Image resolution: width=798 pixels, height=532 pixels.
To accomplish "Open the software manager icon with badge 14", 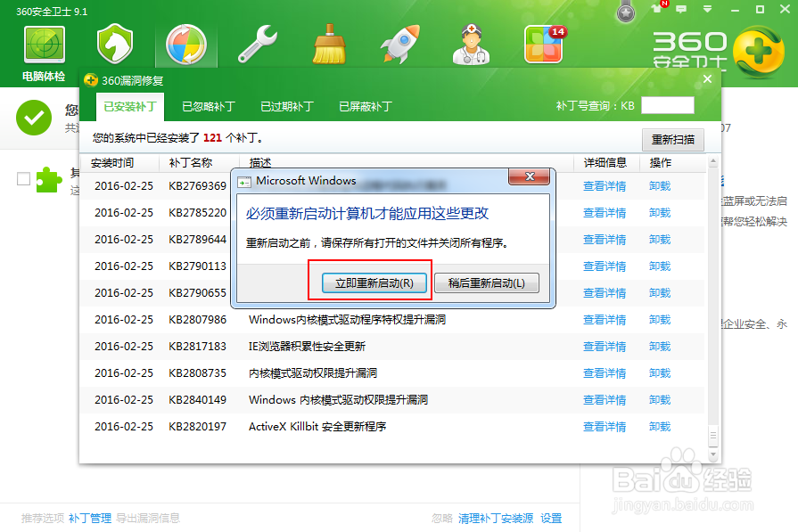I will (544, 45).
